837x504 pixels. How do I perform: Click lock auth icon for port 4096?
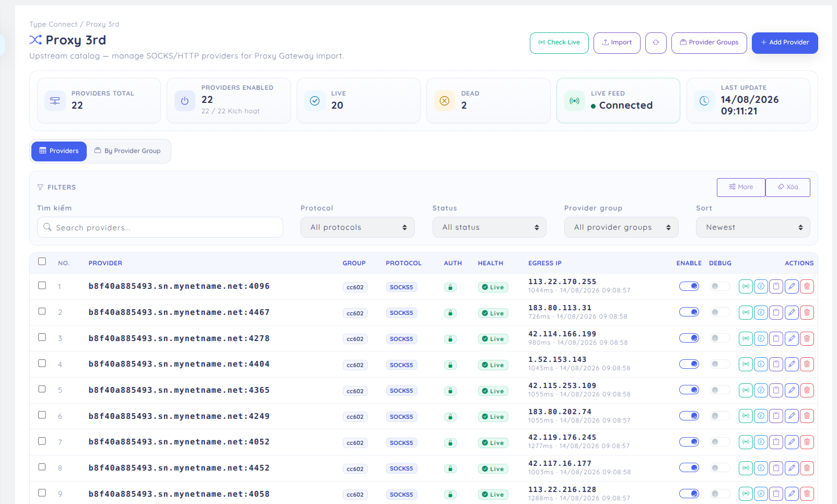[450, 287]
